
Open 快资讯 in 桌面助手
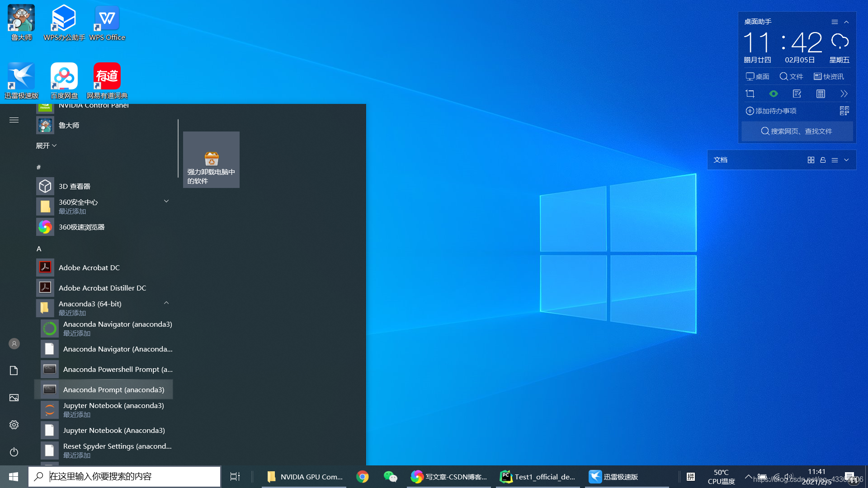point(829,76)
